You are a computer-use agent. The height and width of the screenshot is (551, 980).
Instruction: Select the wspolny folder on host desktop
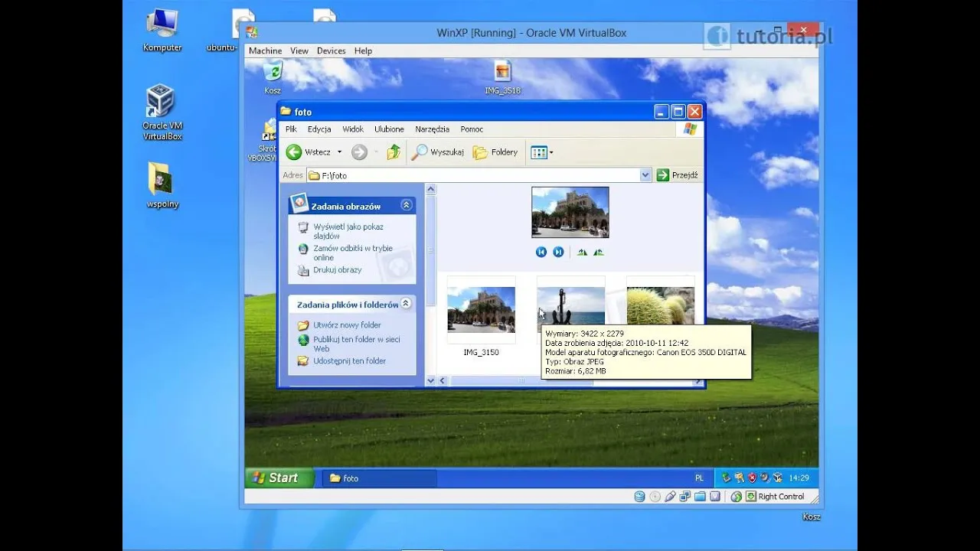click(x=162, y=185)
